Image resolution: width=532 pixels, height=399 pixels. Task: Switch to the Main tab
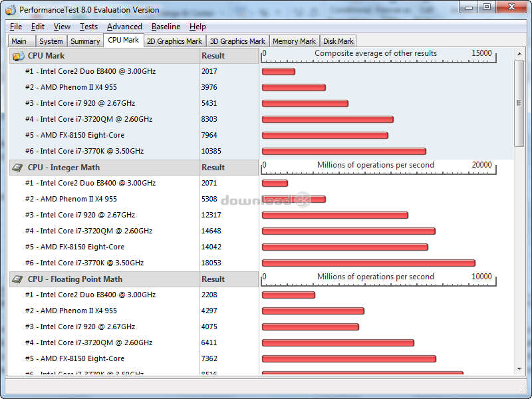pyautogui.click(x=21, y=41)
